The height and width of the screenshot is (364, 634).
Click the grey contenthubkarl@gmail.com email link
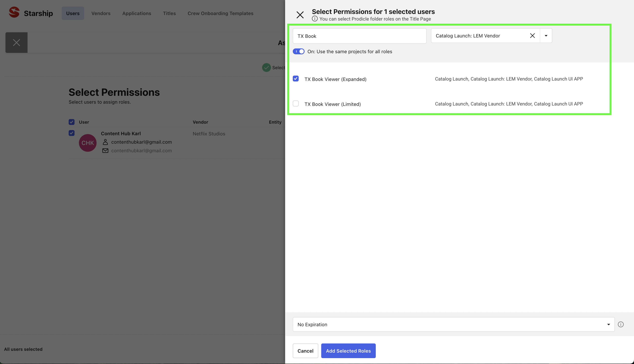tap(141, 151)
